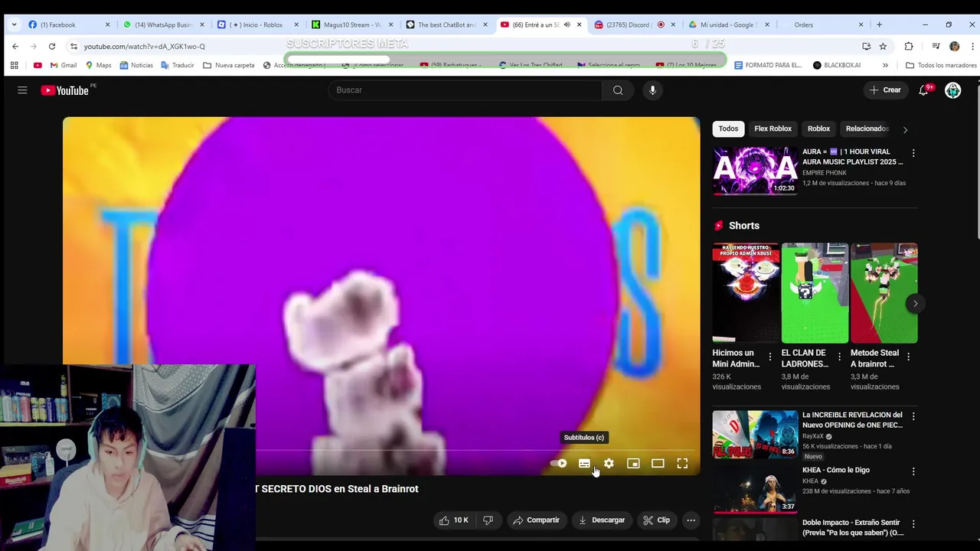Focus the Buscar search field
This screenshot has height=551, width=980.
(465, 90)
